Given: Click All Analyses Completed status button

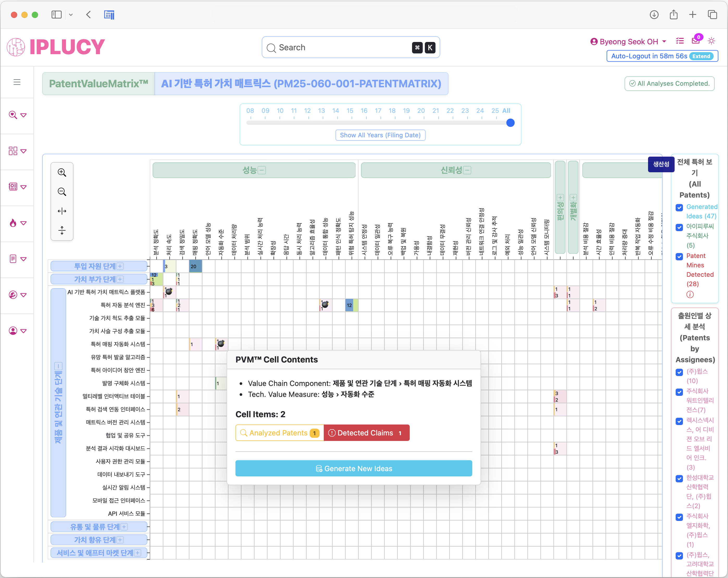Looking at the screenshot, I should pyautogui.click(x=669, y=83).
